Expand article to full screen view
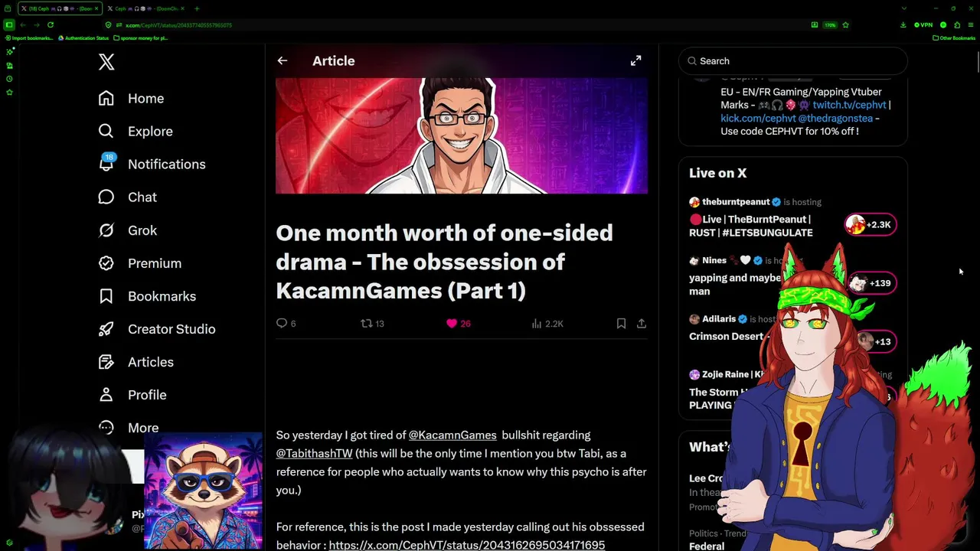 tap(635, 60)
